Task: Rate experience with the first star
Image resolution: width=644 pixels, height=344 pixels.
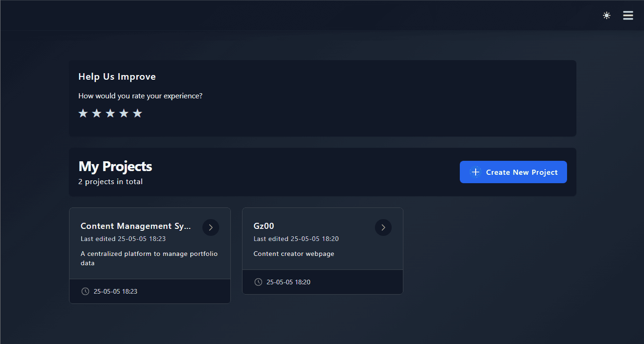Action: (x=83, y=113)
